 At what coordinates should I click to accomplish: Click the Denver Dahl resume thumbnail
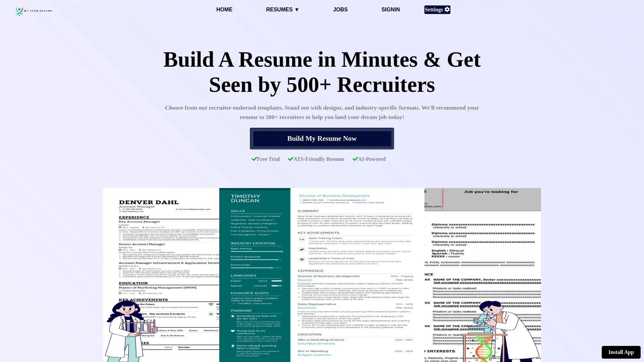[161, 275]
